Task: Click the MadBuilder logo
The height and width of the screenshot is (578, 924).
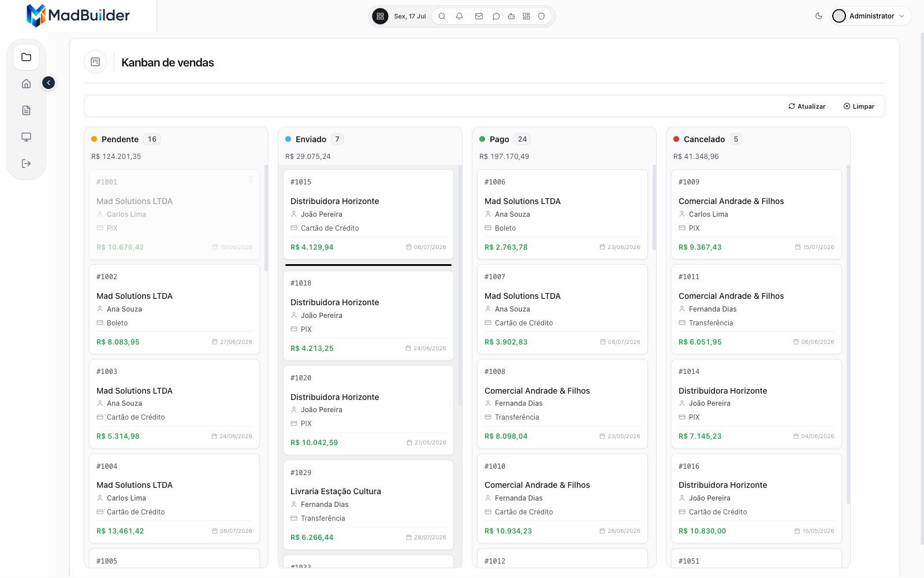Action: pos(78,16)
